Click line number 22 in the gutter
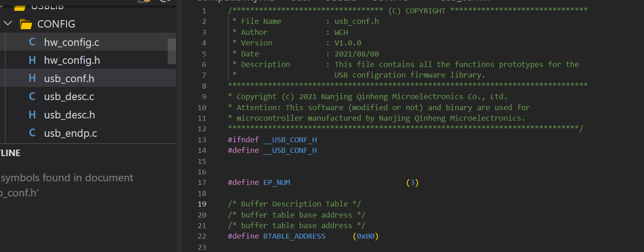The image size is (644, 252). coord(202,236)
